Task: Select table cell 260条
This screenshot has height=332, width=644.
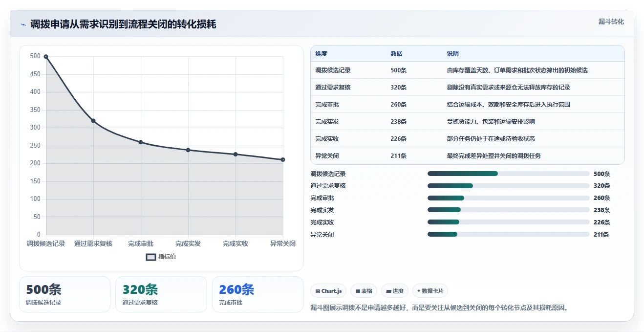Action: click(x=398, y=105)
